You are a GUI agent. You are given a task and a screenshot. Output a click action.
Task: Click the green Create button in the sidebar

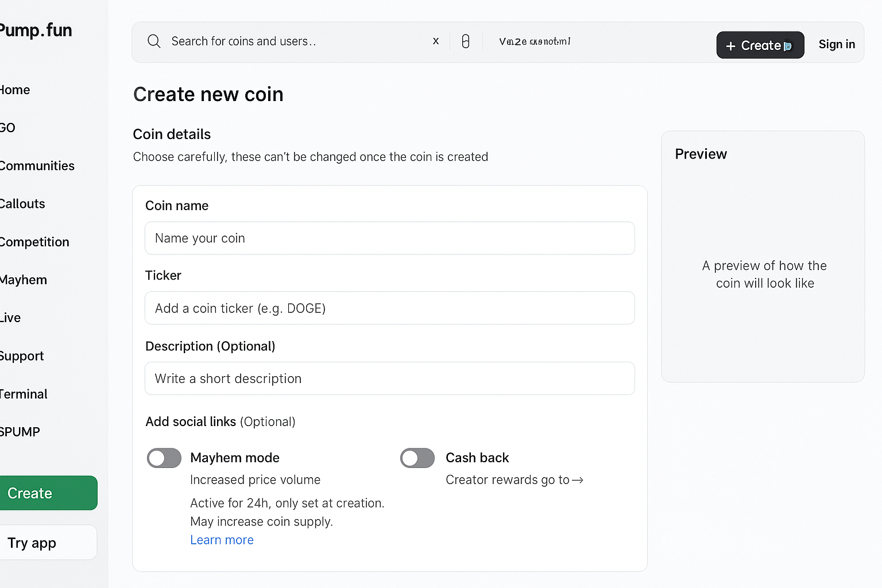(x=48, y=493)
